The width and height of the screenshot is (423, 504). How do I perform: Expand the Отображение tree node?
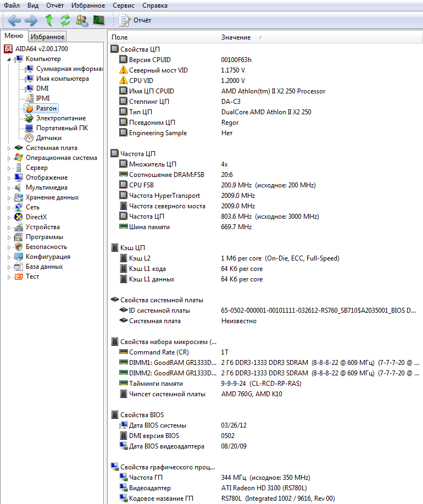9,178
